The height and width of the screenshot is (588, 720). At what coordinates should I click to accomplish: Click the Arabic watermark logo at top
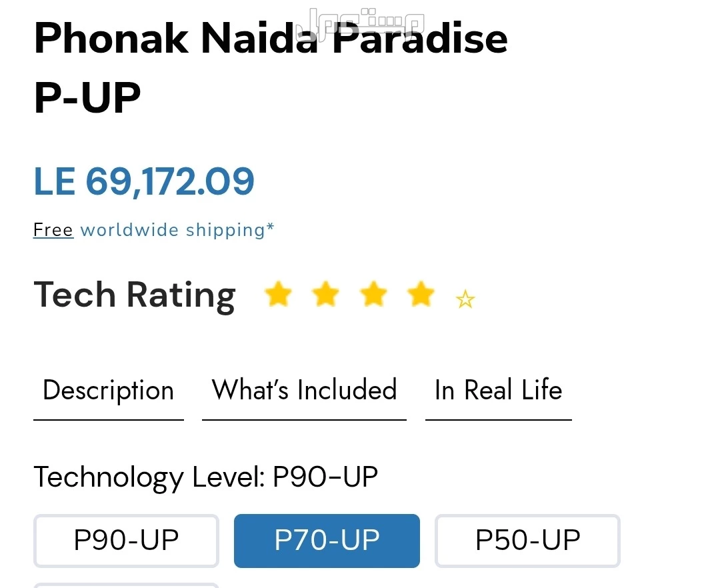point(360,24)
